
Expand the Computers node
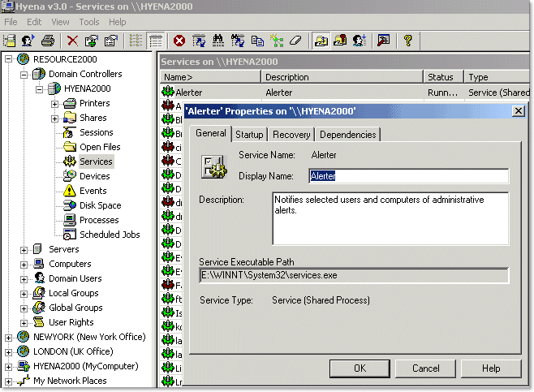24,265
